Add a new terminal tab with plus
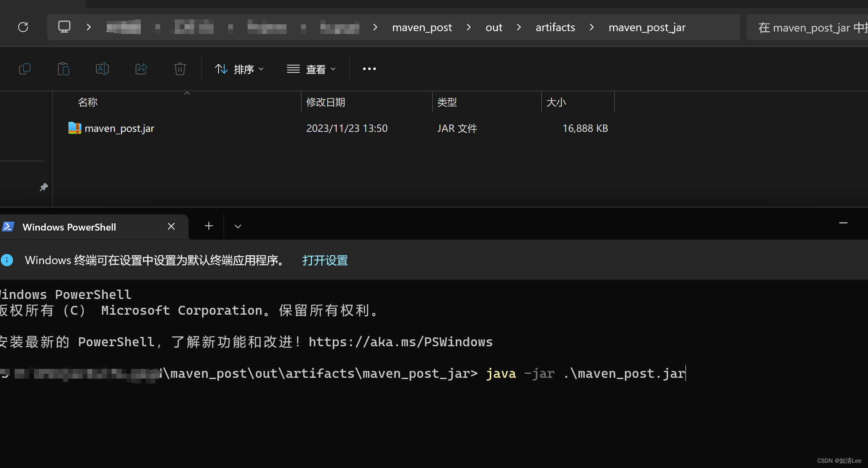This screenshot has width=868, height=468. point(209,226)
